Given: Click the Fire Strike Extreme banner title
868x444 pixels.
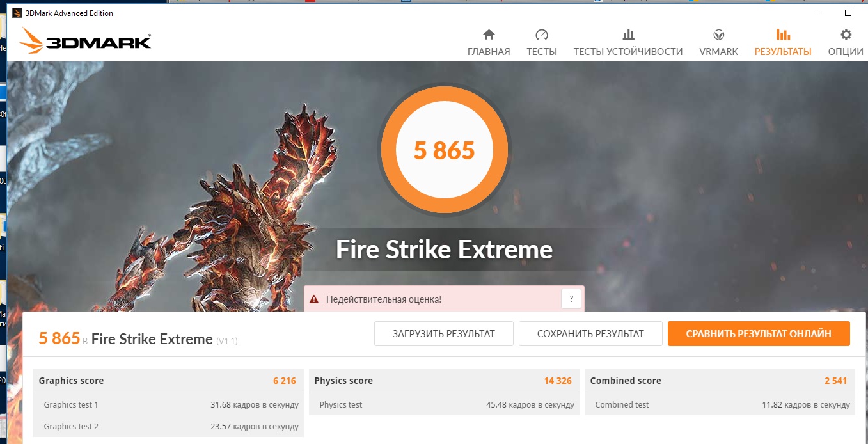Looking at the screenshot, I should click(445, 250).
